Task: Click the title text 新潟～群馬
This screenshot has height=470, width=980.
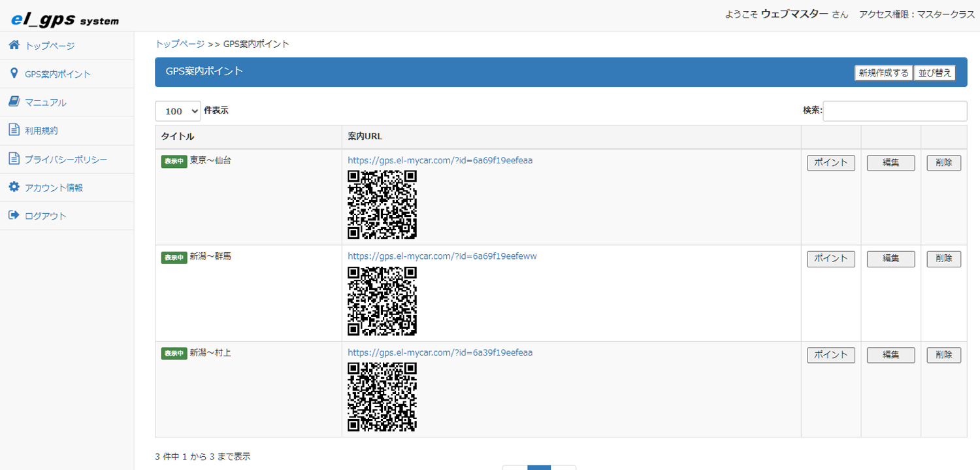Action: [x=210, y=256]
